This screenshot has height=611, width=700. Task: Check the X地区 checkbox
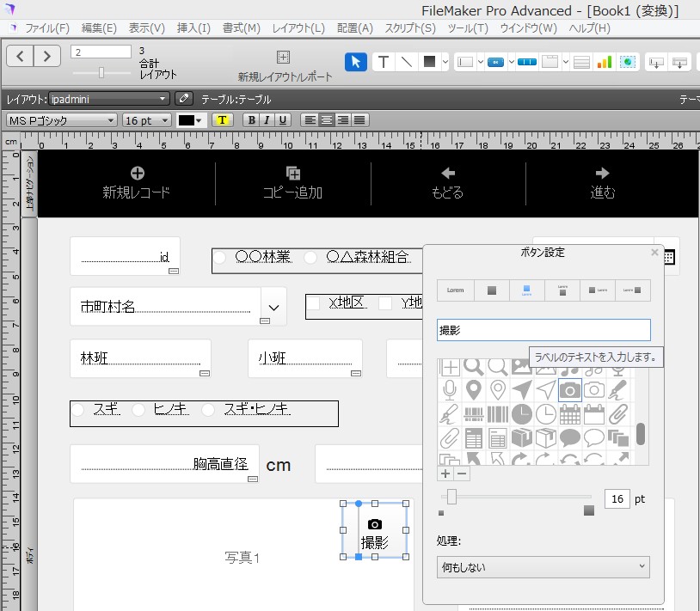(313, 303)
